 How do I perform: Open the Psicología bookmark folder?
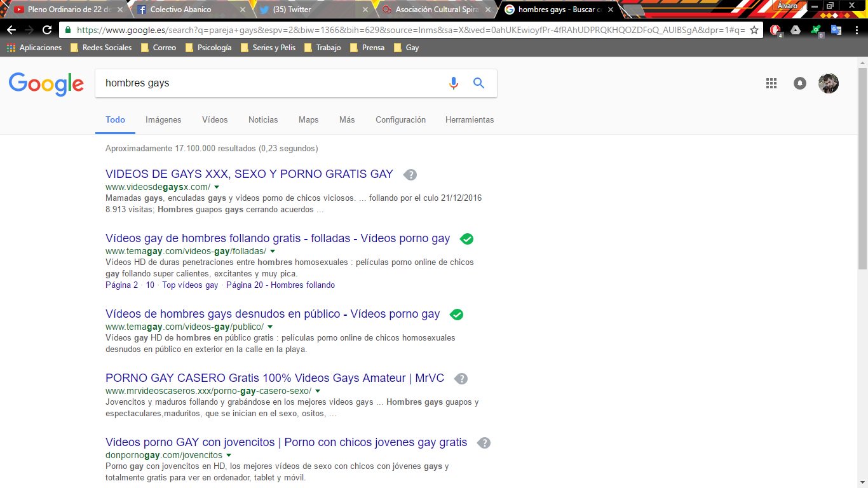click(208, 48)
